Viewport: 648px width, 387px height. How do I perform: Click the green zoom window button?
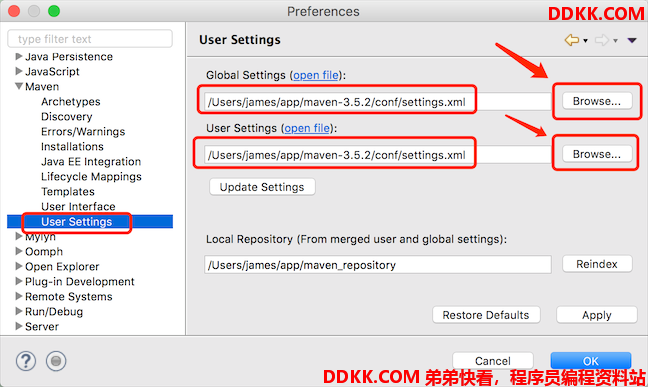[x=54, y=11]
